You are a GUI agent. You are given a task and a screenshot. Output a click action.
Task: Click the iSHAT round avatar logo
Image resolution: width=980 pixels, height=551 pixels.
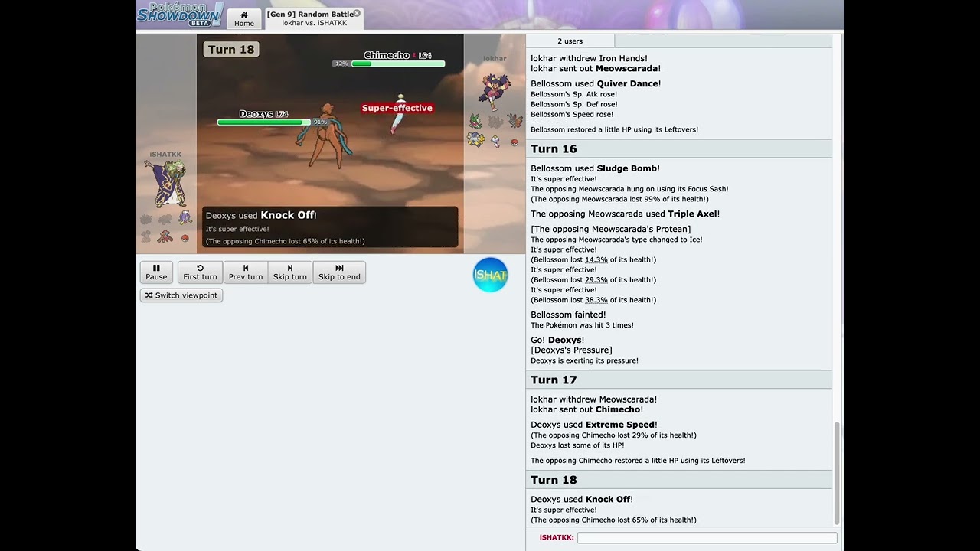(491, 275)
